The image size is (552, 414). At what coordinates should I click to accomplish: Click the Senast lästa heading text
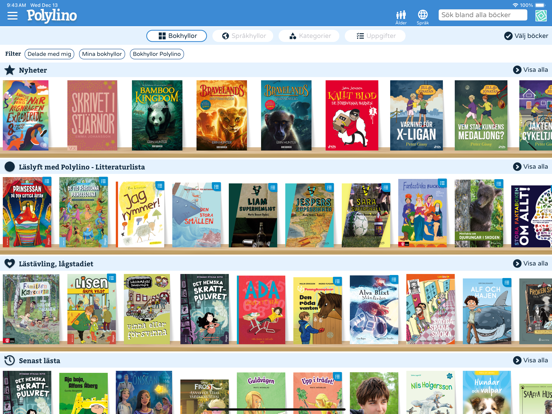(39, 360)
